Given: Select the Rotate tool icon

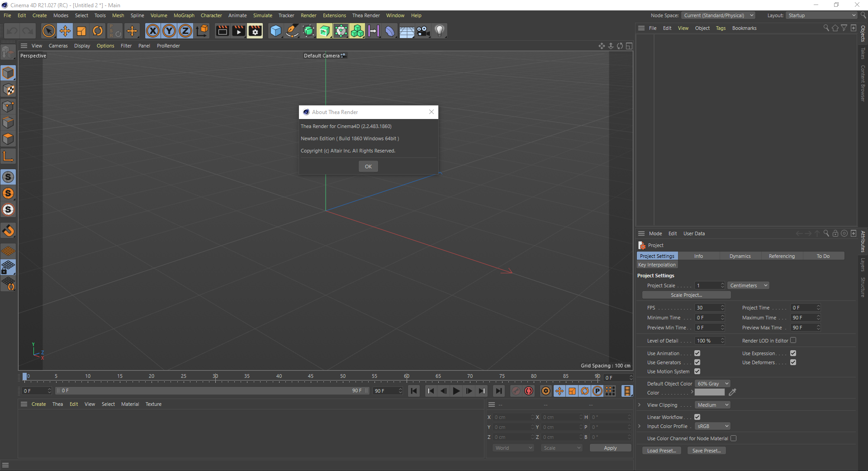Looking at the screenshot, I should tap(98, 31).
